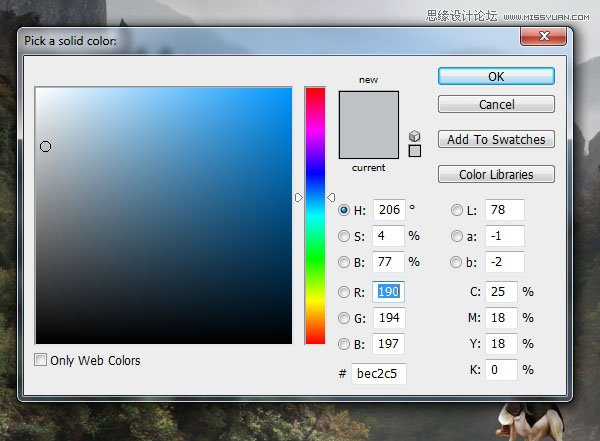Image resolution: width=600 pixels, height=441 pixels.
Task: Click the G green value field
Action: [x=389, y=318]
